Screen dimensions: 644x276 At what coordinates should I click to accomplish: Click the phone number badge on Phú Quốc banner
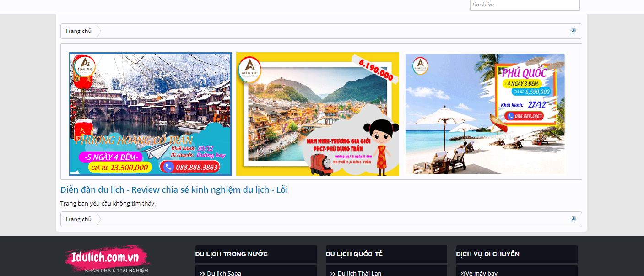(x=524, y=116)
